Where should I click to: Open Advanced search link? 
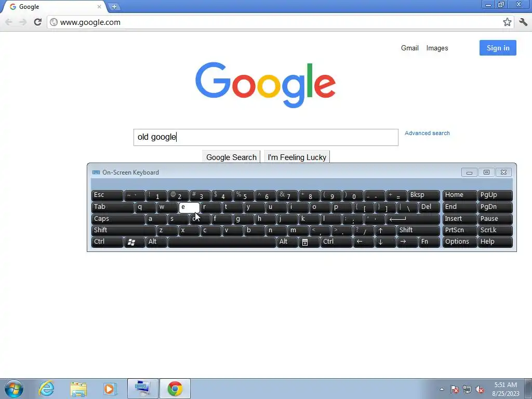[x=427, y=133]
